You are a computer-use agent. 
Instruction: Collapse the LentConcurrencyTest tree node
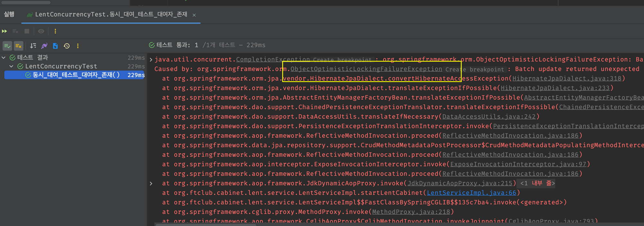pos(12,66)
